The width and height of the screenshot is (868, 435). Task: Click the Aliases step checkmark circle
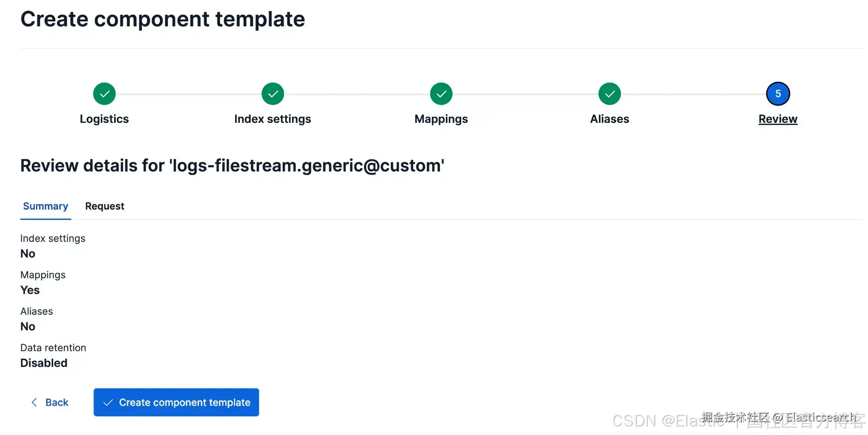point(609,94)
